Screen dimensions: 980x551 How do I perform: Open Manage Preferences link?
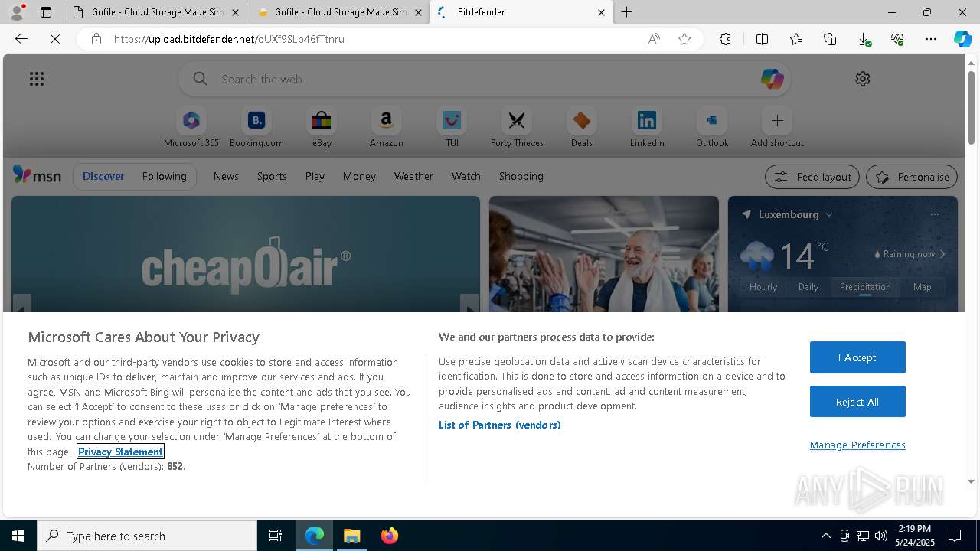pos(857,445)
